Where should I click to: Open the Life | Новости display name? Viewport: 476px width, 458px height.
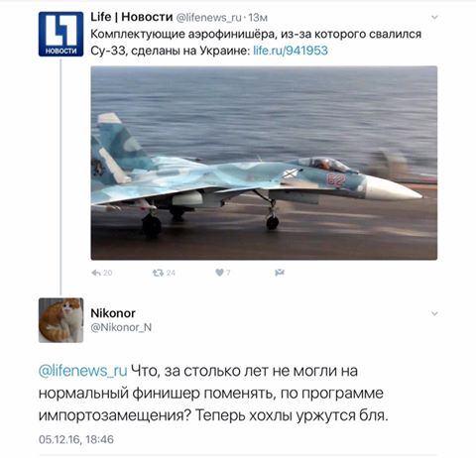coord(132,17)
